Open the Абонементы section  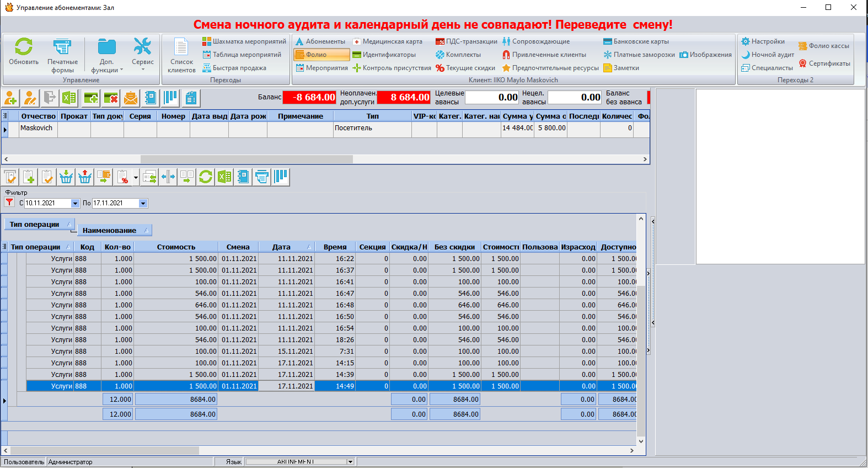[x=320, y=41]
